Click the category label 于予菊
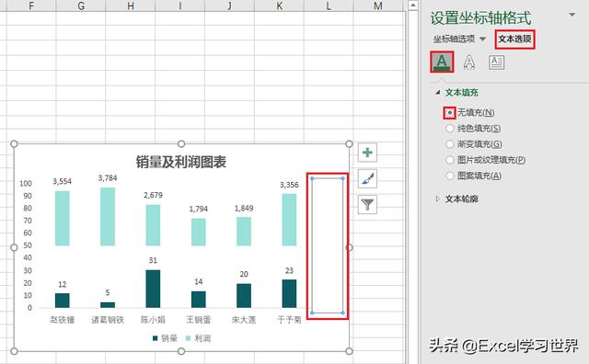Screen dimensions: 589x364 [289, 320]
